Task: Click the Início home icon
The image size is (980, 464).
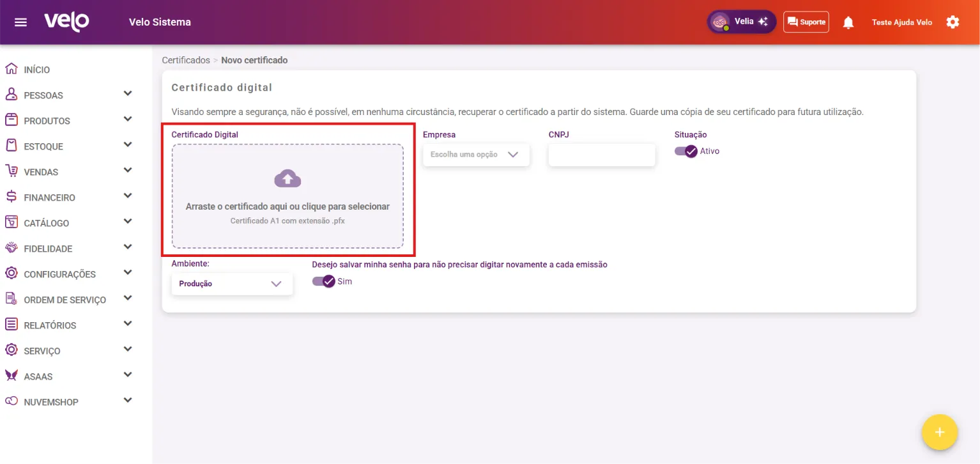Action: 11,69
